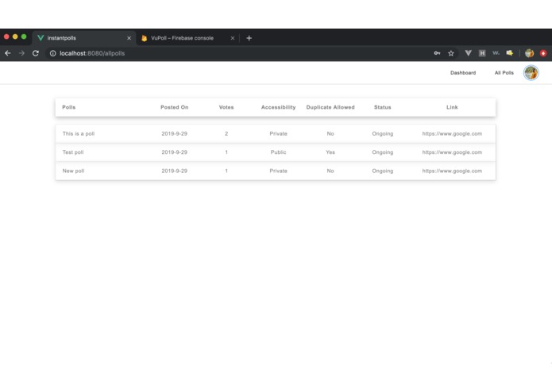552x392 pixels.
Task: Click the Status column header
Action: click(383, 107)
